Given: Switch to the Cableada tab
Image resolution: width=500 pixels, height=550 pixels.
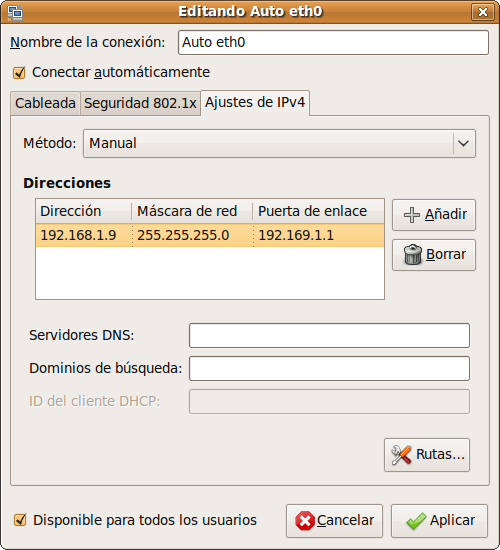Looking at the screenshot, I should point(45,103).
